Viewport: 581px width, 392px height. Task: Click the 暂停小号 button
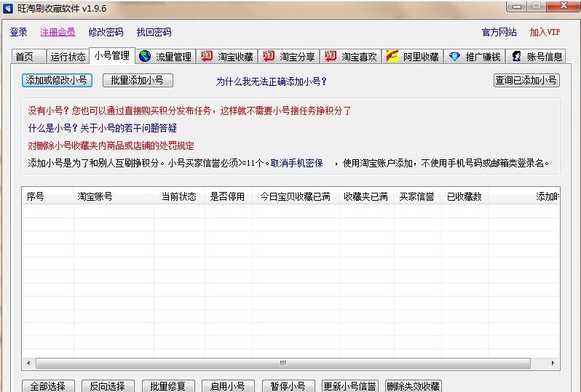(x=288, y=385)
